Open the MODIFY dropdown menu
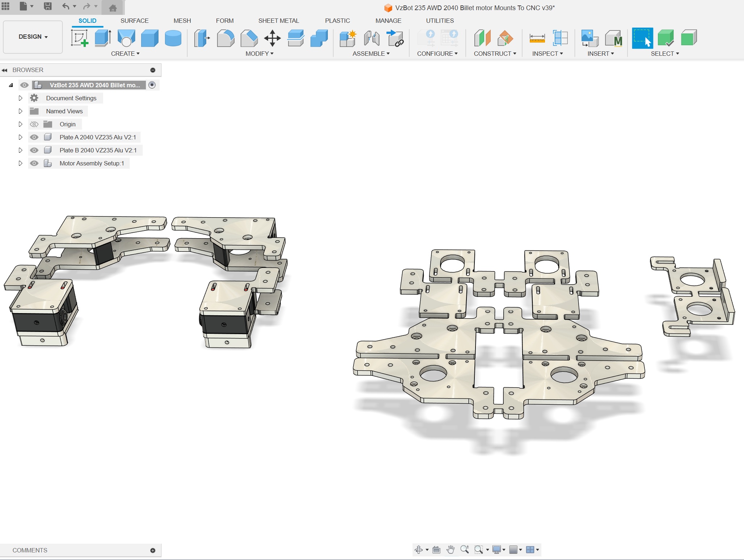744x560 pixels. click(x=259, y=54)
